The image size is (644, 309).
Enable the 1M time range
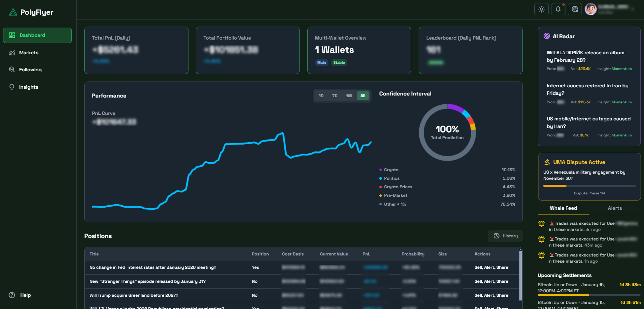[349, 96]
